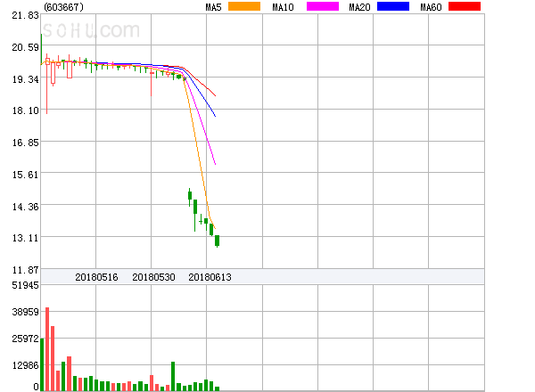
Task: Click the 13.11 price axis value
Action: 25,238
